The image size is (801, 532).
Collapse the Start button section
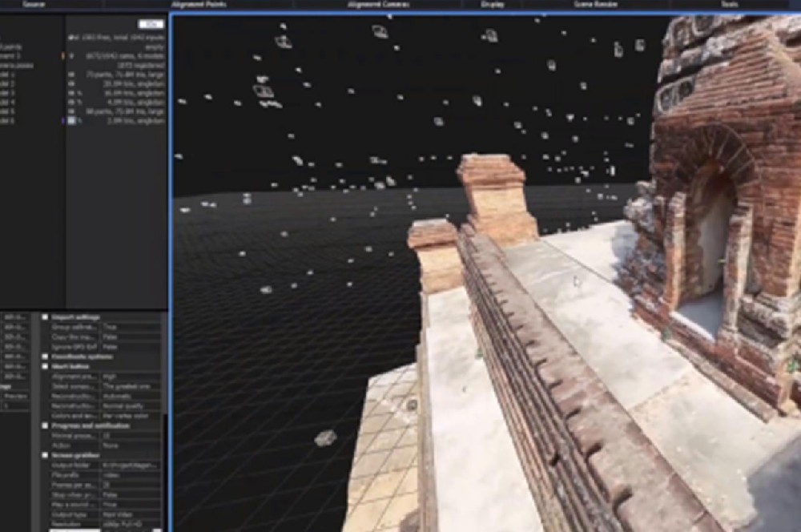coord(45,366)
